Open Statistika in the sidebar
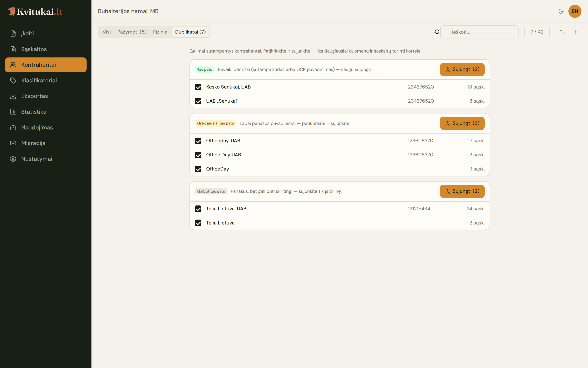 [x=46, y=112]
